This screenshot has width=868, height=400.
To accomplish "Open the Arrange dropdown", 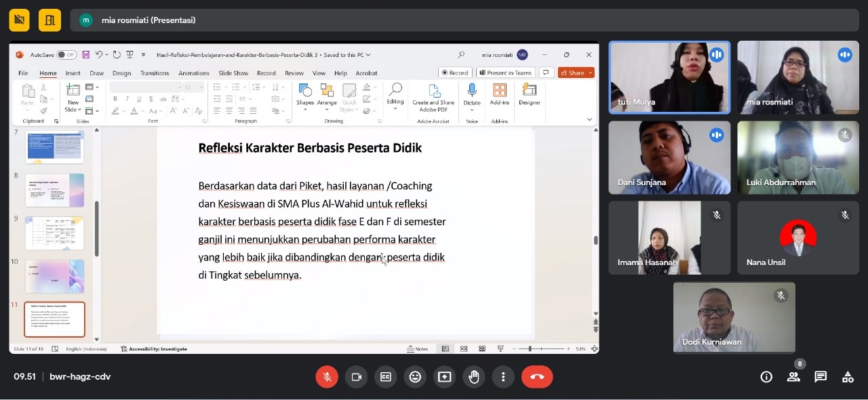I will click(327, 98).
